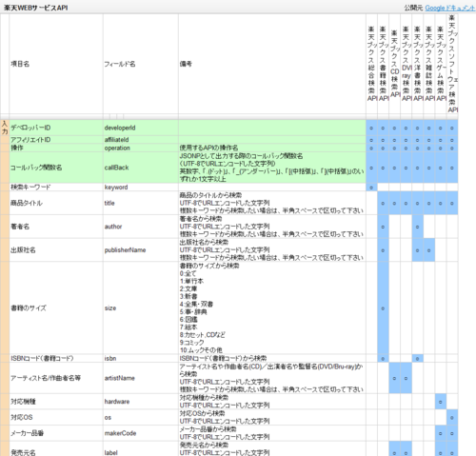Select the isbn field cell
This screenshot has height=456, width=476.
point(141,358)
